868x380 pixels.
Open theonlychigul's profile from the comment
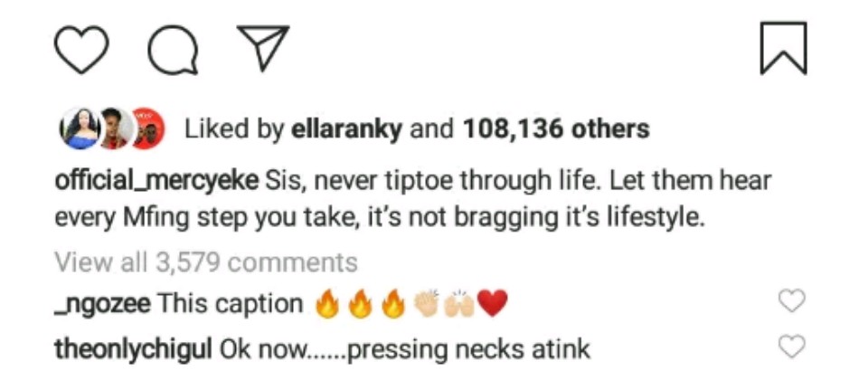pyautogui.click(x=134, y=350)
